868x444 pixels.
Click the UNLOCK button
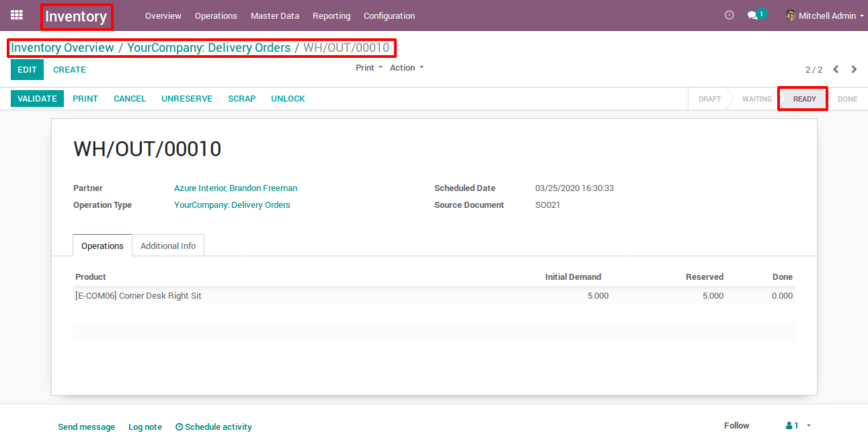click(x=288, y=98)
